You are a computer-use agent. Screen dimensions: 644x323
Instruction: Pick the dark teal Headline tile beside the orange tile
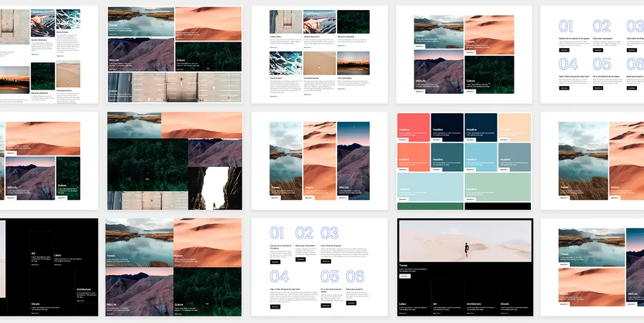[x=447, y=157]
